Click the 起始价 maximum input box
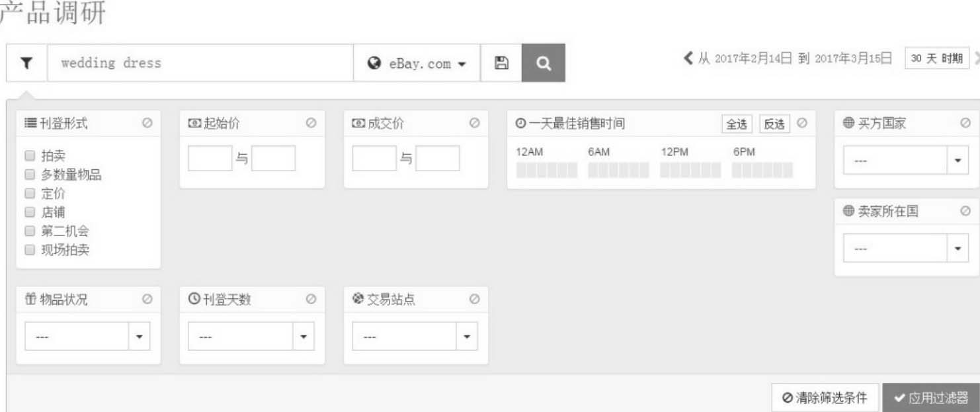Viewport: 980px width, 412px height. (274, 159)
